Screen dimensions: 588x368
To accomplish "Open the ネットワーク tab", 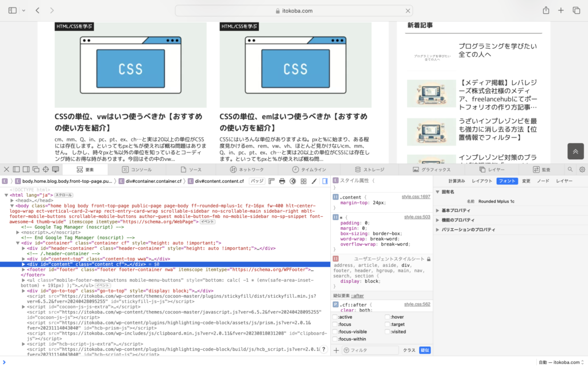I will point(247,170).
